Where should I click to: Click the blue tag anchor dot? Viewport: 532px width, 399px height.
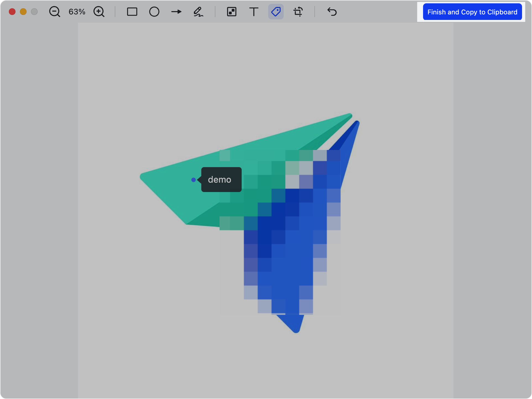pos(194,180)
